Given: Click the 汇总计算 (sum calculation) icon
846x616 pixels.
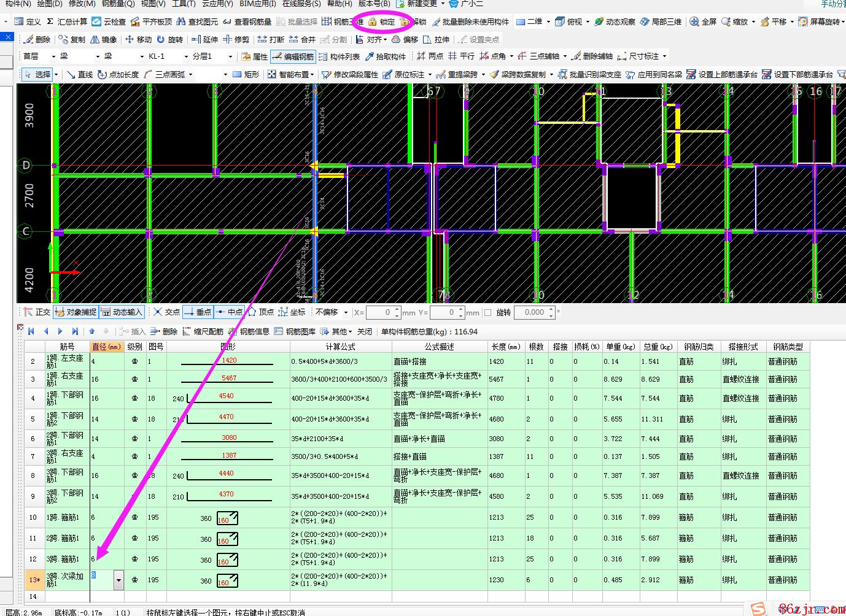Looking at the screenshot, I should [x=51, y=21].
